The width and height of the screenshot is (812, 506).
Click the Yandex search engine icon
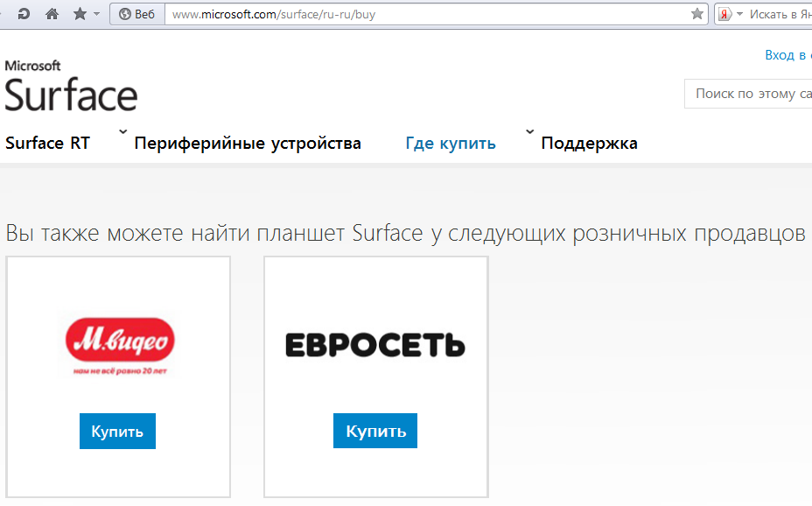click(x=724, y=14)
